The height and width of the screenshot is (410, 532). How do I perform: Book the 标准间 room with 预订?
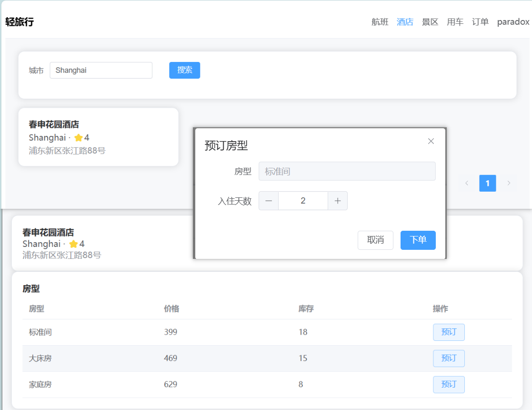point(449,332)
